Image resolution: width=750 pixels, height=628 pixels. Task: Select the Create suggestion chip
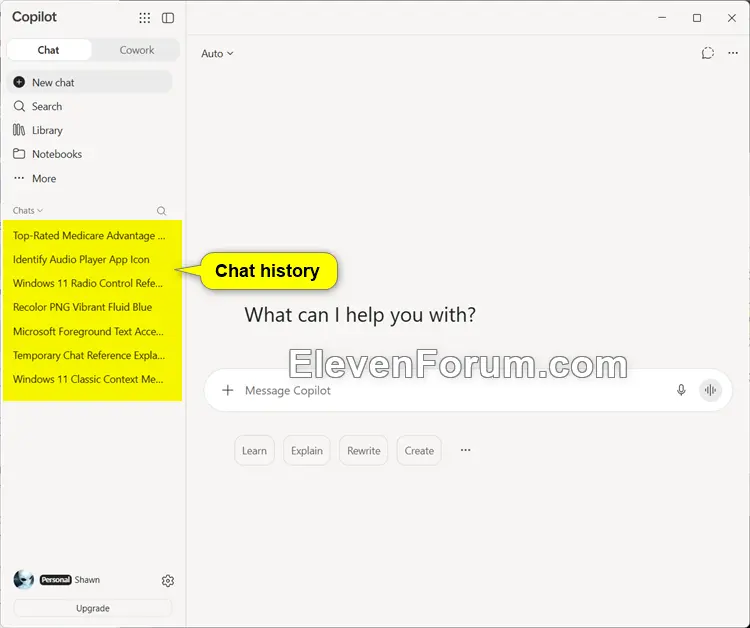pos(419,451)
